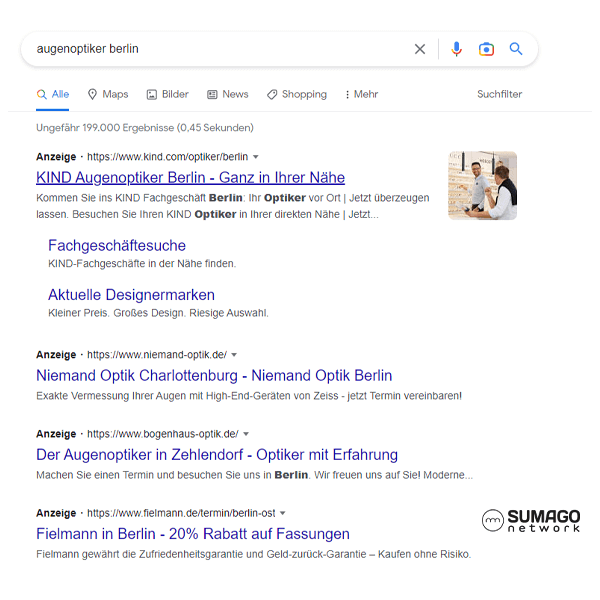Viewport: 600px width, 600px height.
Task: Expand dropdown arrow next to niemand-optik.de URL
Action: point(234,355)
